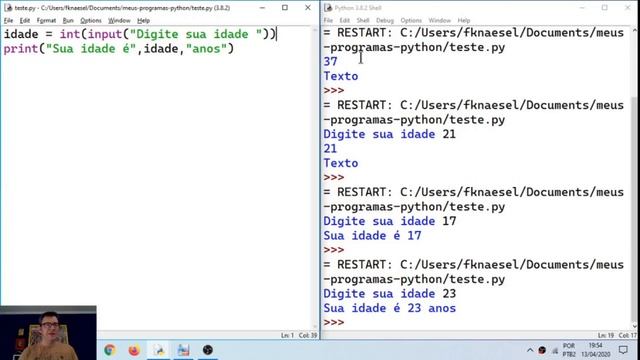
Task: Click Python IDLE icon in taskbar
Action: tap(159, 350)
